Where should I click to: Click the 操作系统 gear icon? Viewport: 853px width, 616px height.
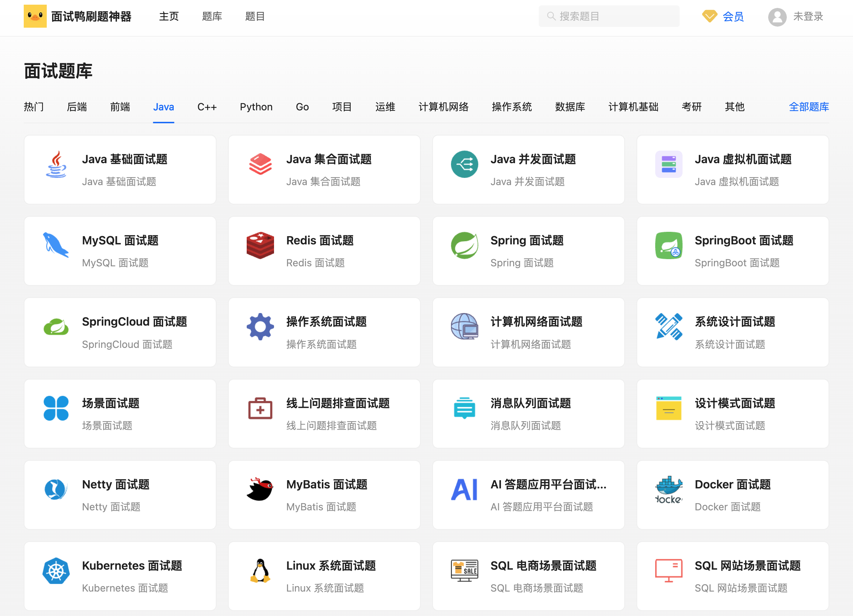[260, 327]
